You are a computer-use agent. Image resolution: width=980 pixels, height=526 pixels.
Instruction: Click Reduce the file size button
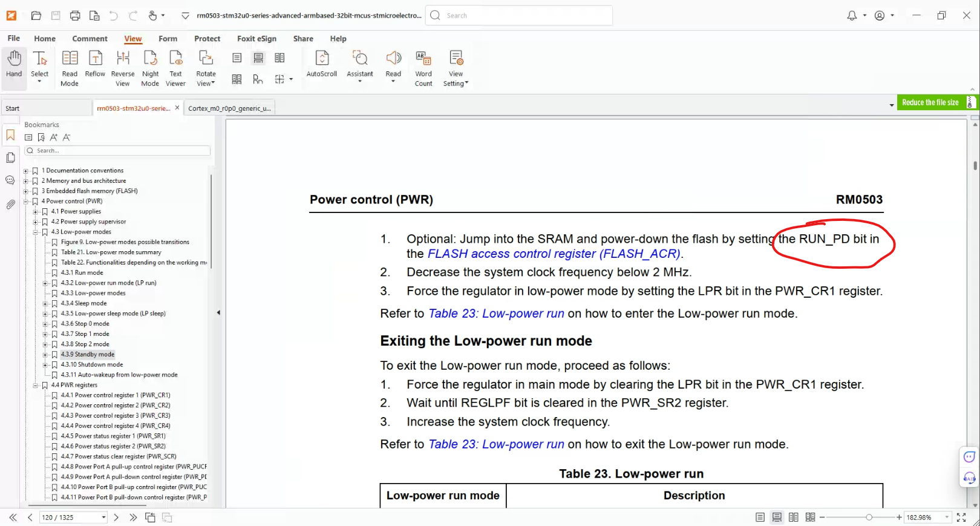930,103
